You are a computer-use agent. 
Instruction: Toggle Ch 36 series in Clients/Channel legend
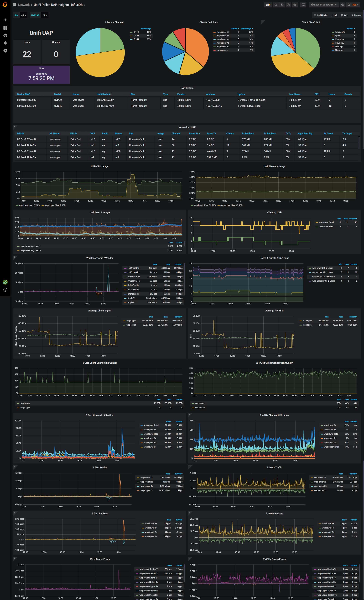click(x=136, y=35)
